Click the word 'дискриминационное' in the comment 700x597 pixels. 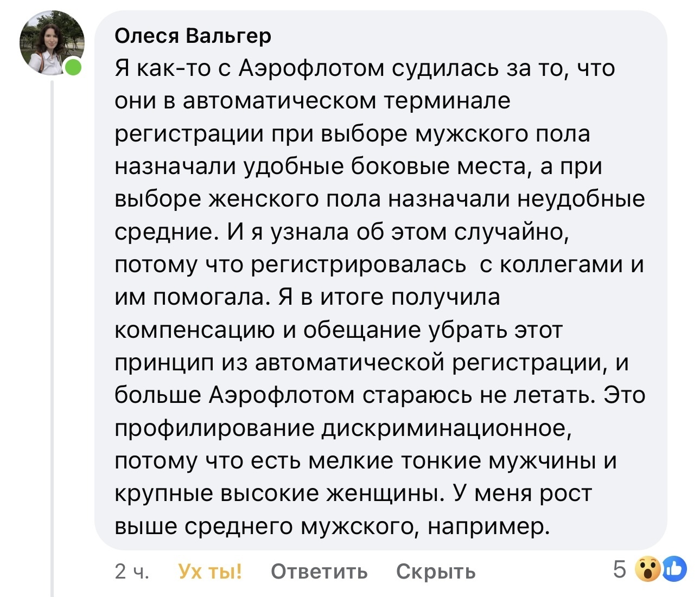click(447, 428)
